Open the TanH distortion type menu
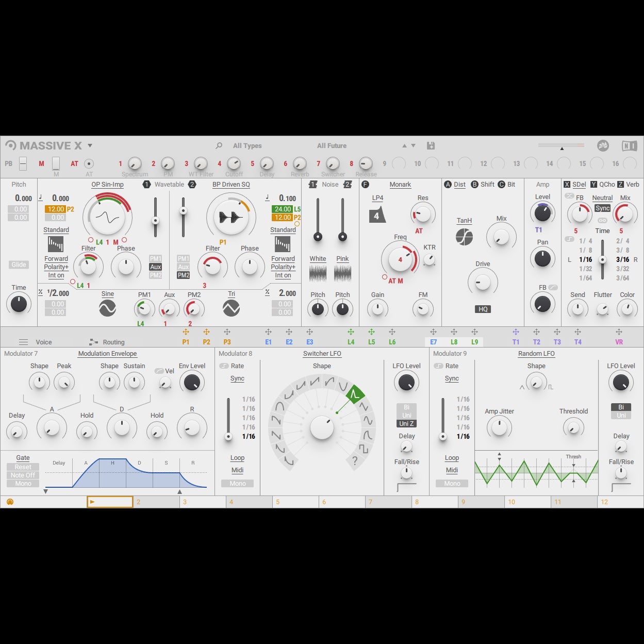Viewport: 644px width, 644px height. coord(464,221)
